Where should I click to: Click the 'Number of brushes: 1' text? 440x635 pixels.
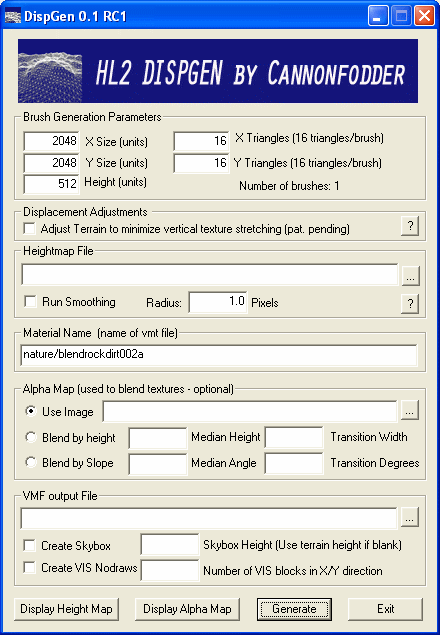pos(289,186)
